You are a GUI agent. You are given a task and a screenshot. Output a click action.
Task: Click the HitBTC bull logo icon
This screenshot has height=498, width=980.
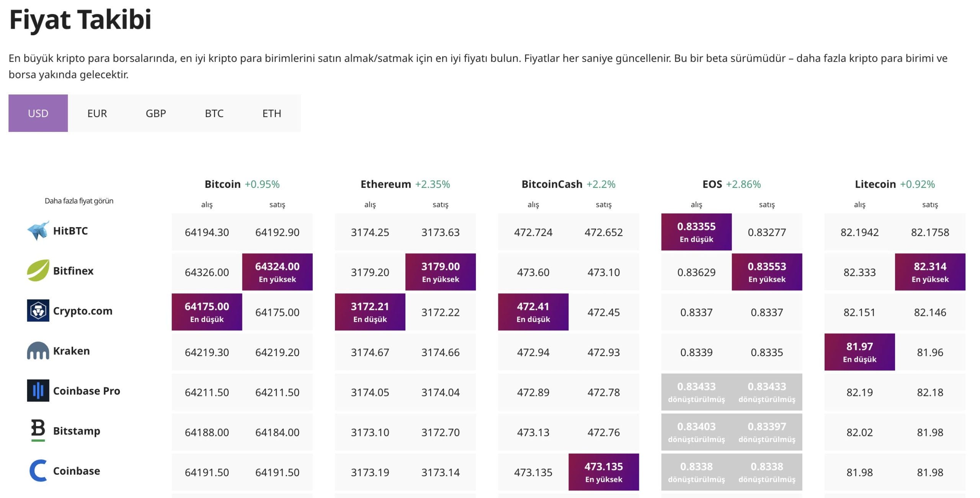(38, 231)
